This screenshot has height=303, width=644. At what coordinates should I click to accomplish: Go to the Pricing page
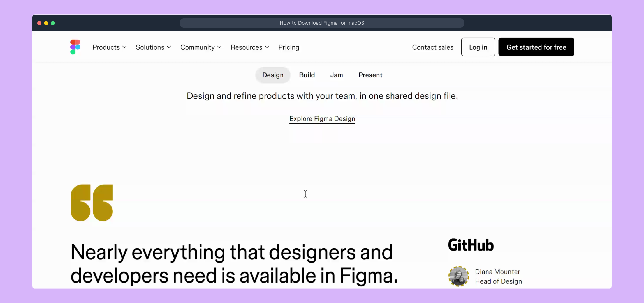289,47
